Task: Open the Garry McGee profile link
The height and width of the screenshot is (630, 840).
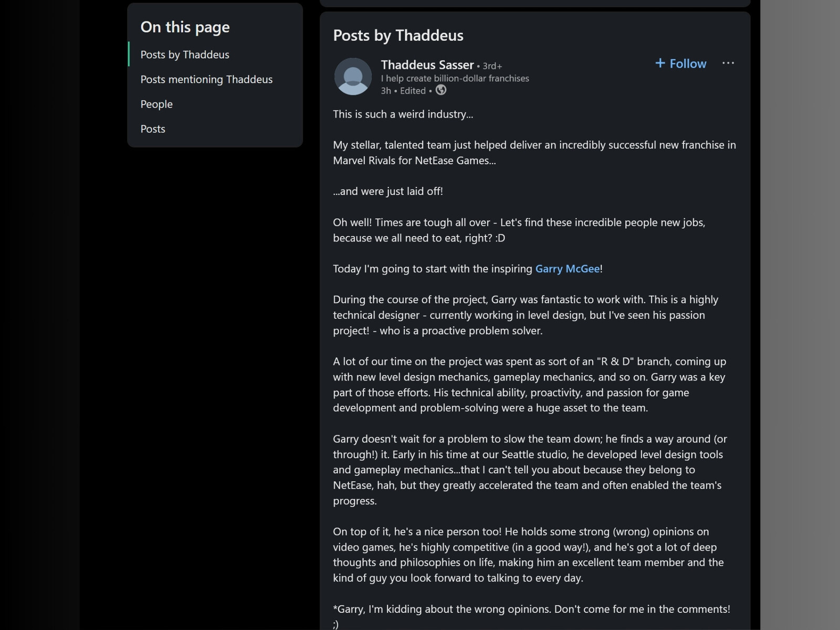Action: tap(567, 269)
